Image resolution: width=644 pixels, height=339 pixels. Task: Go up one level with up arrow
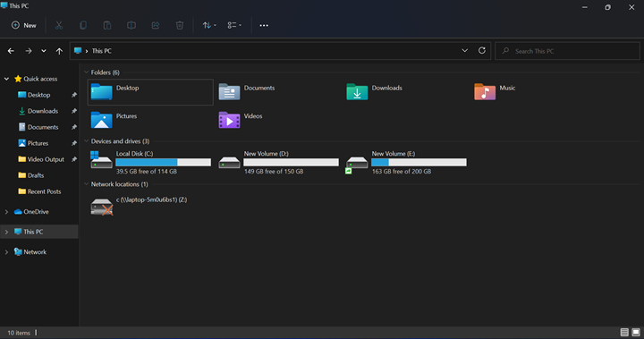[59, 51]
